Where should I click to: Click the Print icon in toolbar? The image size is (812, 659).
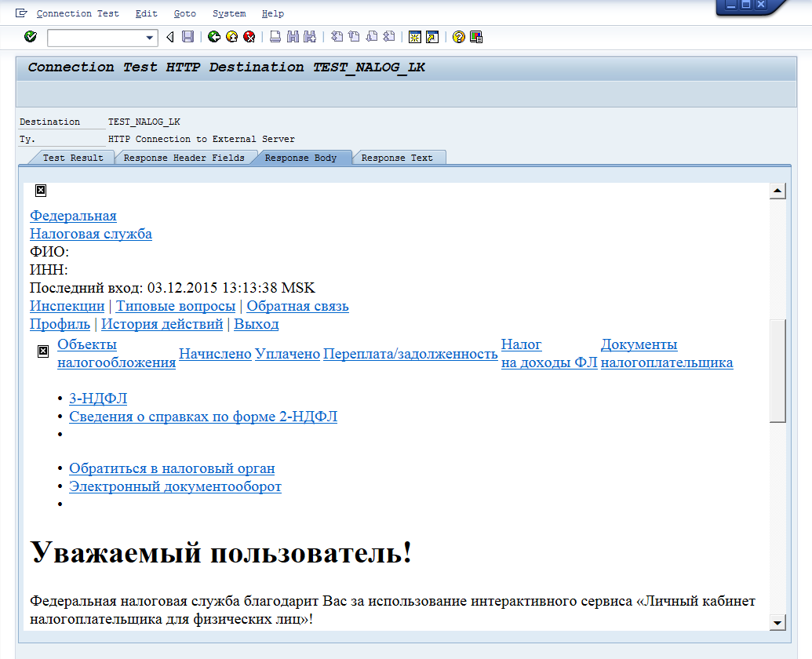point(275,37)
